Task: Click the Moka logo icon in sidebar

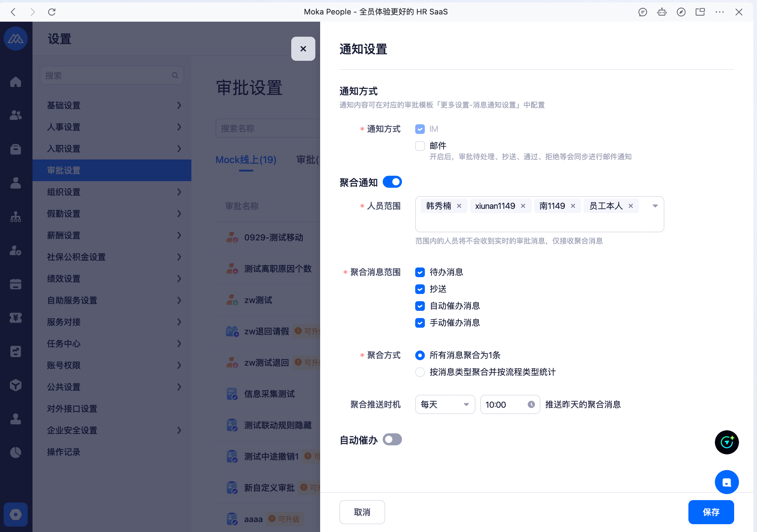Action: [16, 39]
